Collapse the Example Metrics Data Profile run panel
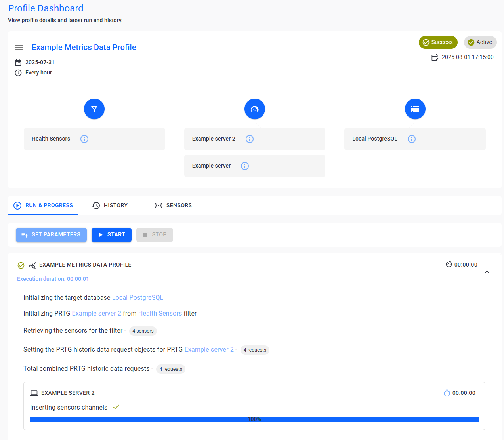504x440 pixels. (x=487, y=272)
